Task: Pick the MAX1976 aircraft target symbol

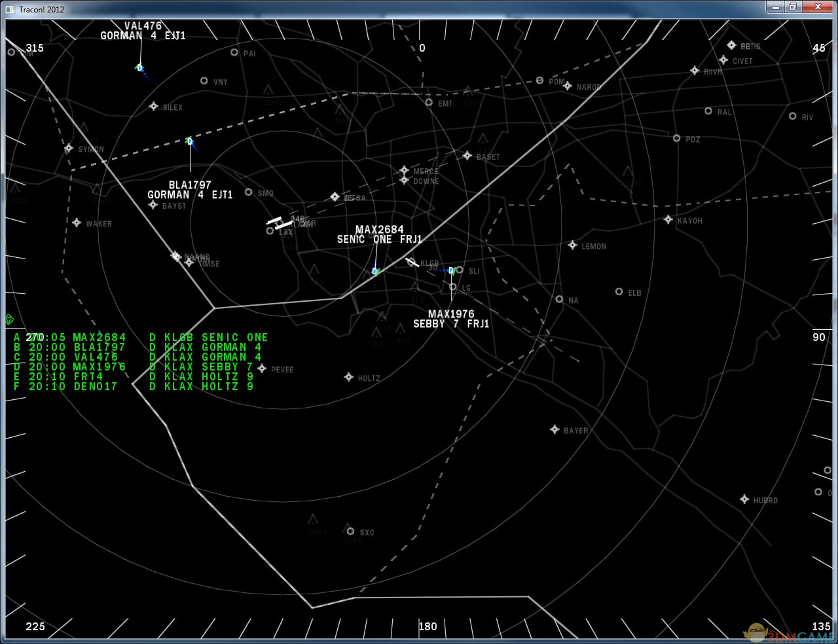Action: tap(451, 270)
